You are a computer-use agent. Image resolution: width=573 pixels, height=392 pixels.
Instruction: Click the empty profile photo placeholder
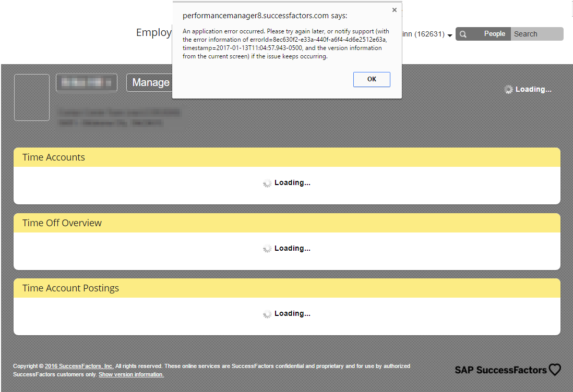(x=32, y=97)
